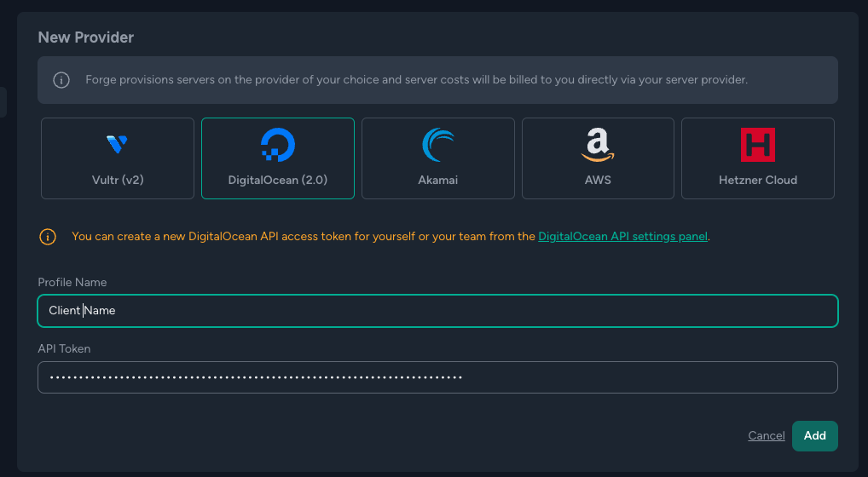Viewport: 868px width, 477px height.
Task: Select the Hetzner Cloud provider label
Action: pos(758,181)
